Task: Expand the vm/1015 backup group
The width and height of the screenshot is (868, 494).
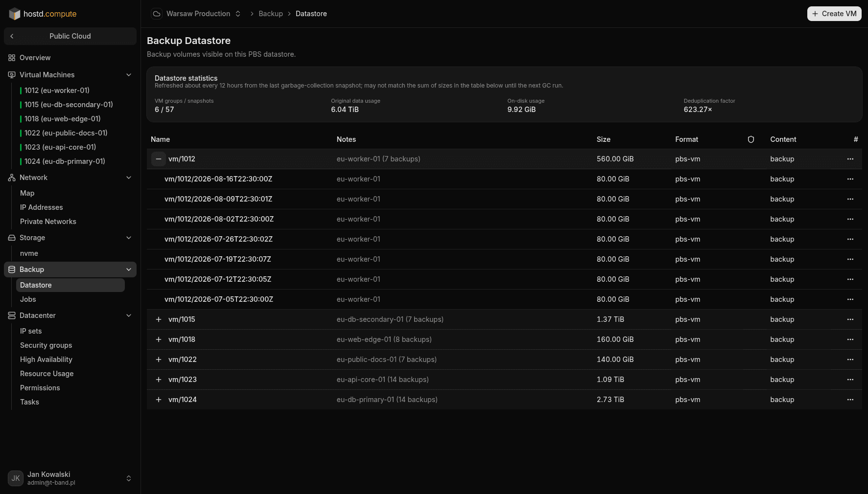Action: pos(159,319)
